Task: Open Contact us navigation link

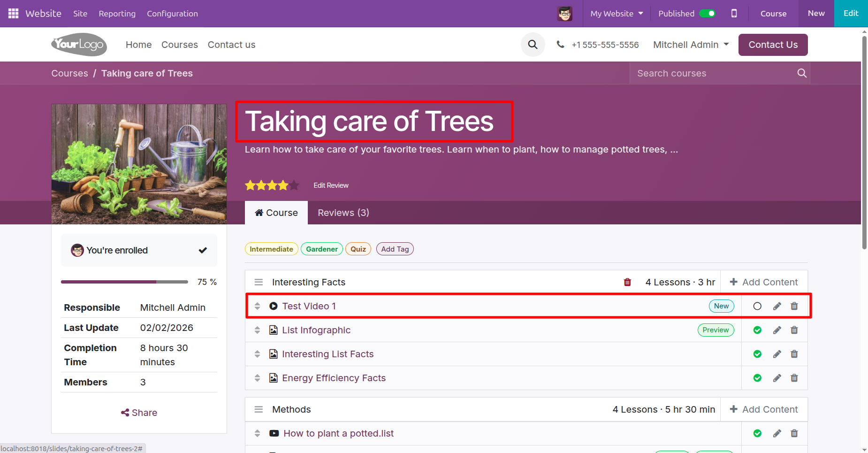Action: [x=231, y=45]
